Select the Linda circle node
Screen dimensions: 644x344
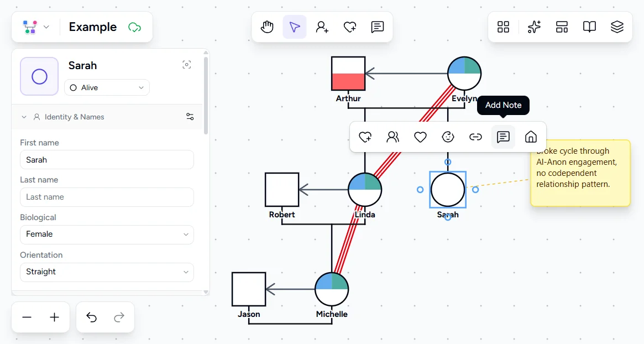pyautogui.click(x=365, y=190)
